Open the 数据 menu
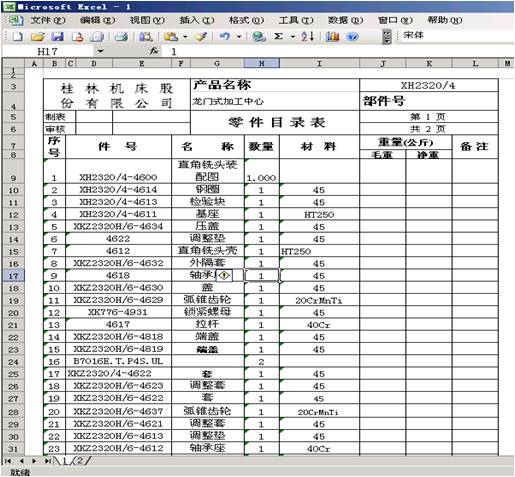515x477 pixels. tap(345, 20)
